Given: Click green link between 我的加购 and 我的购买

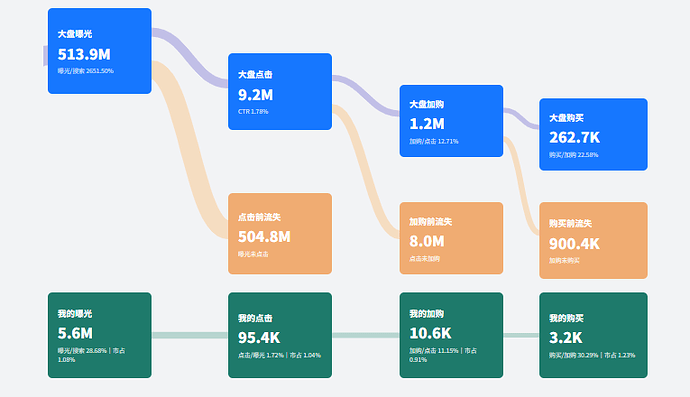Looking at the screenshot, I should click(521, 335).
